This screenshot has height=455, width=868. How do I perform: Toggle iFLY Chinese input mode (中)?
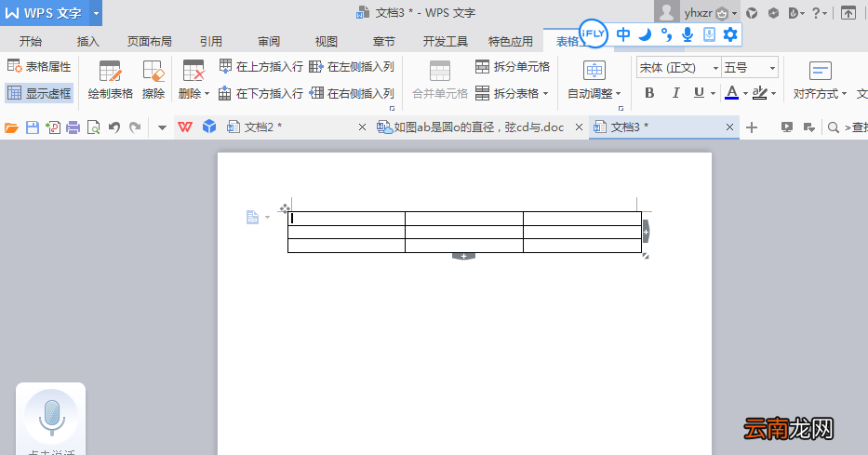[623, 34]
